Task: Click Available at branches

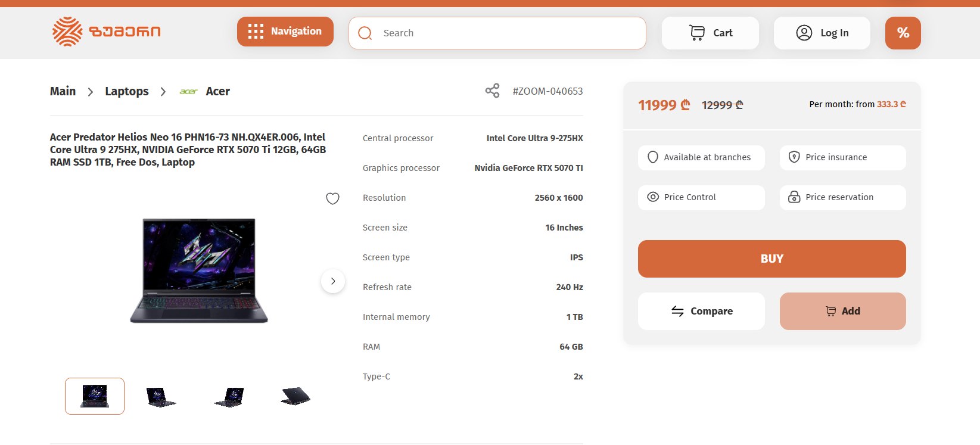Action: 701,157
